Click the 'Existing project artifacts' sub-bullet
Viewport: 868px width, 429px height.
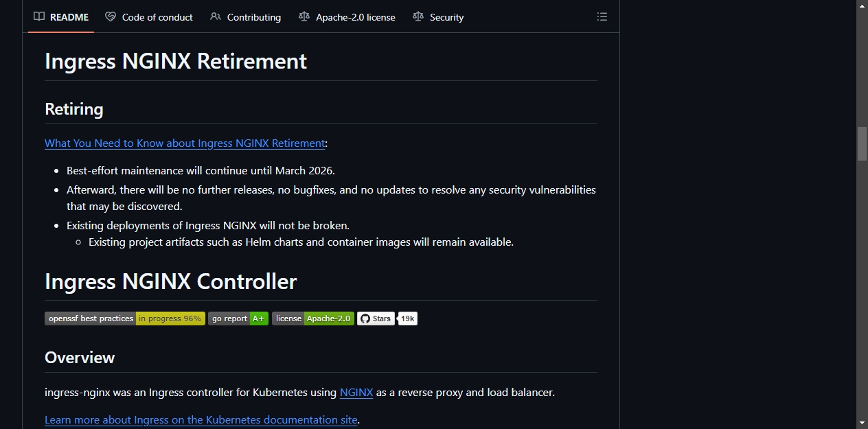coord(301,242)
